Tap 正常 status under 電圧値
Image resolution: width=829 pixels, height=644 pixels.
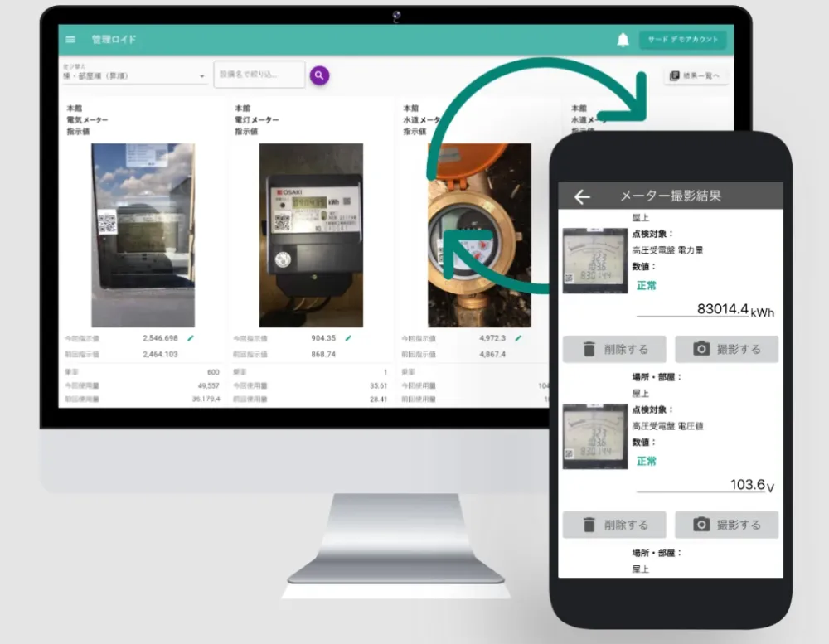coord(646,461)
